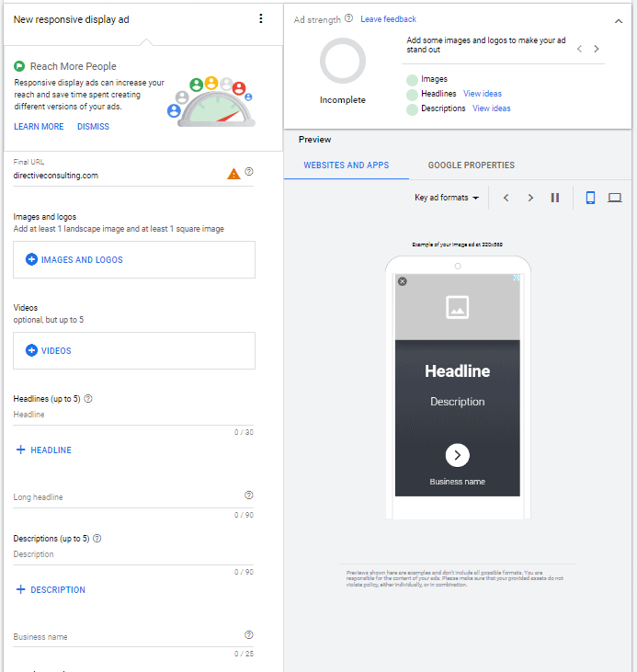This screenshot has height=672, width=637.
Task: Click the plus icon for Images and Logos
Action: pos(31,259)
